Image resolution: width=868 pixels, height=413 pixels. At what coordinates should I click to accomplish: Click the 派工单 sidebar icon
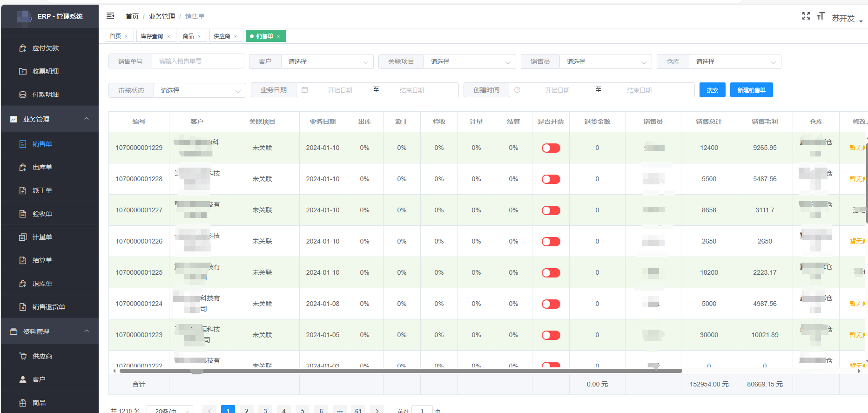tap(23, 190)
